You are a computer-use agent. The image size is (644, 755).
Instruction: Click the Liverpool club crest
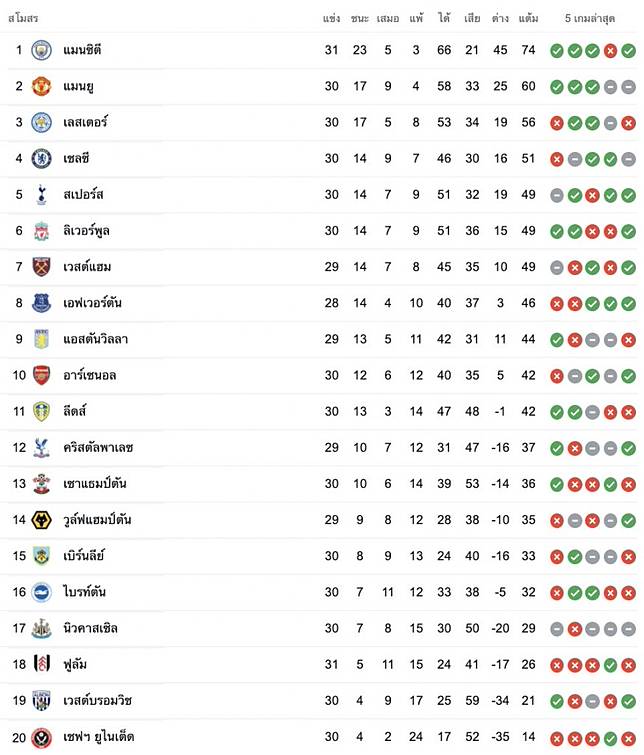[41, 231]
